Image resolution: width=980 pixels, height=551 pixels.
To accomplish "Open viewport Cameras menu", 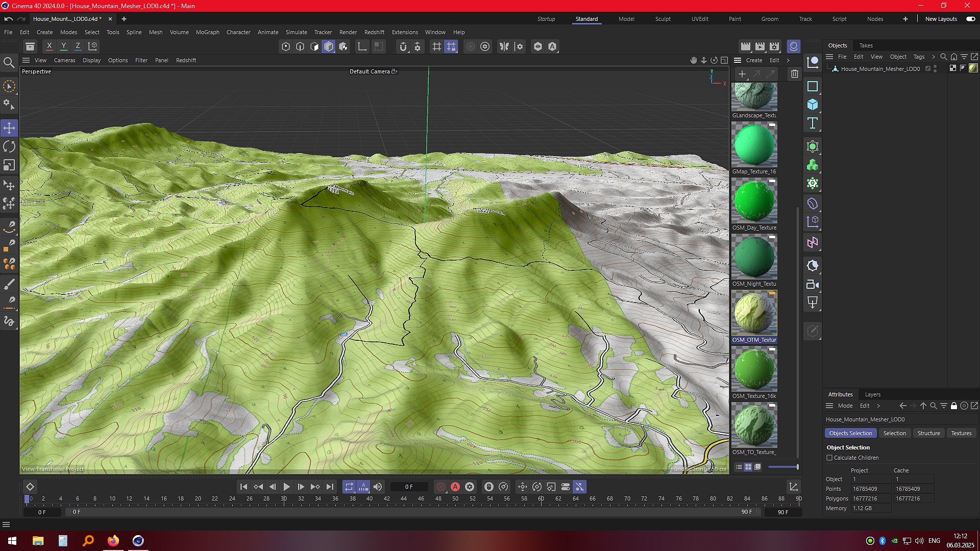I will tap(64, 60).
